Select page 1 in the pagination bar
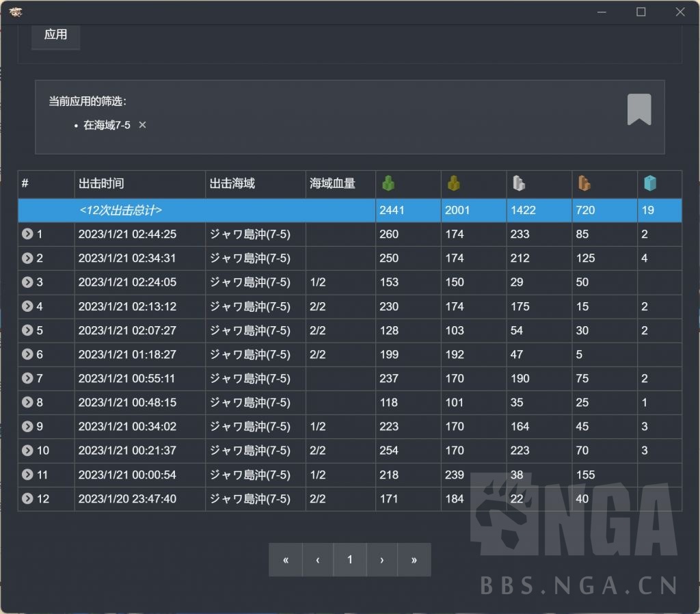Image resolution: width=700 pixels, height=614 pixels. [349, 559]
